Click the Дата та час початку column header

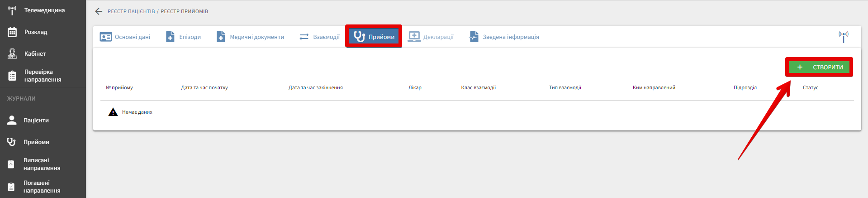tap(204, 88)
